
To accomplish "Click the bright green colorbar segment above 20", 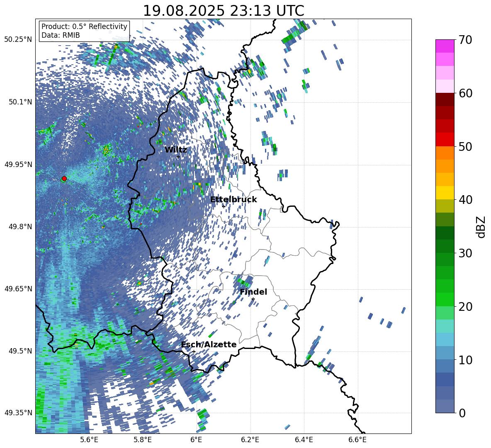I will coord(445,299).
